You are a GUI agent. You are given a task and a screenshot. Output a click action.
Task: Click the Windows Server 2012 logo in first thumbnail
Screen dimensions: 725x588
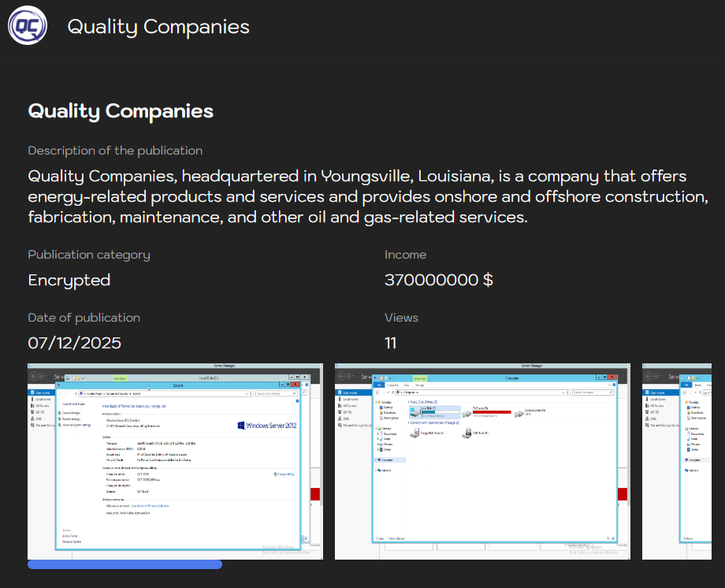(x=267, y=425)
